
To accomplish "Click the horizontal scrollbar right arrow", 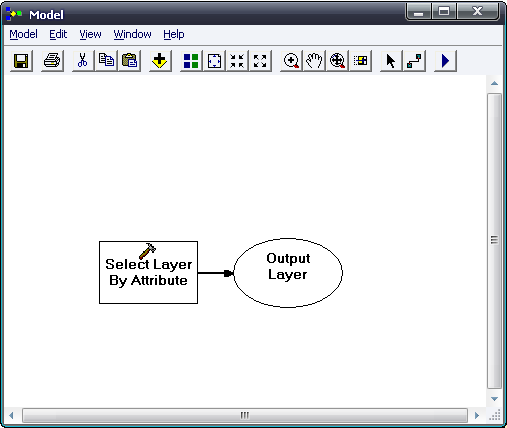I will pyautogui.click(x=477, y=415).
